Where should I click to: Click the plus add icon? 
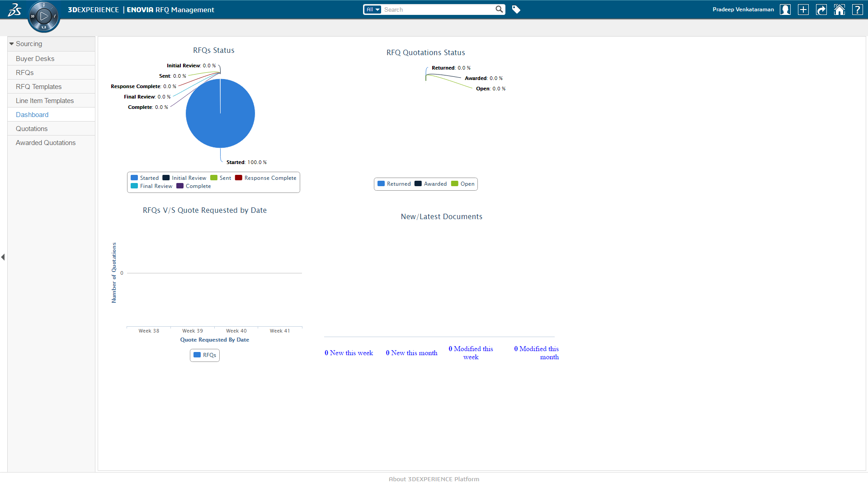pos(803,9)
